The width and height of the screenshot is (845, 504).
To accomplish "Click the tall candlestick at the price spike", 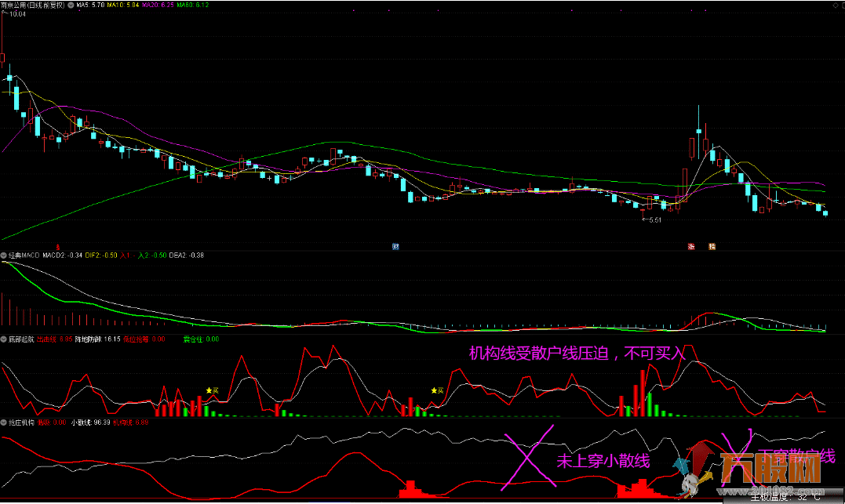I will click(x=699, y=132).
